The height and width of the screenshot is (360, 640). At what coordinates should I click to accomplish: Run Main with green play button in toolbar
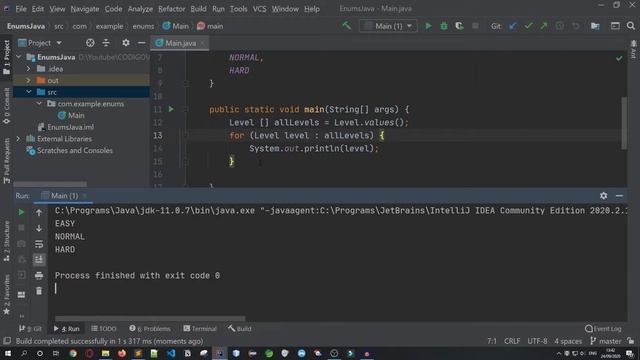tap(428, 26)
